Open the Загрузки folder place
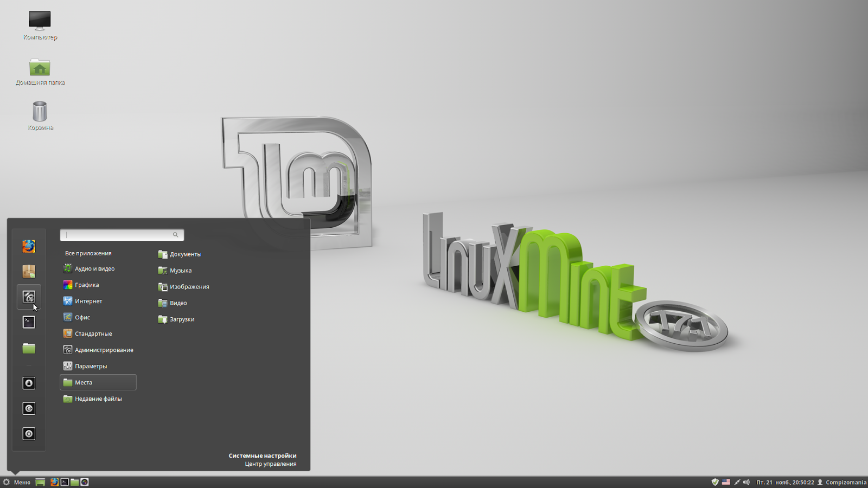The height and width of the screenshot is (488, 868). click(176, 319)
